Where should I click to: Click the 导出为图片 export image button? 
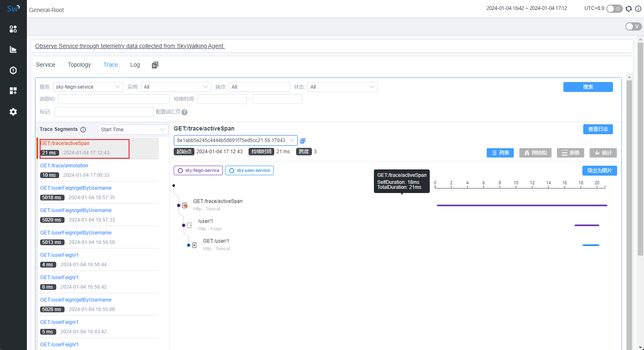(x=599, y=171)
